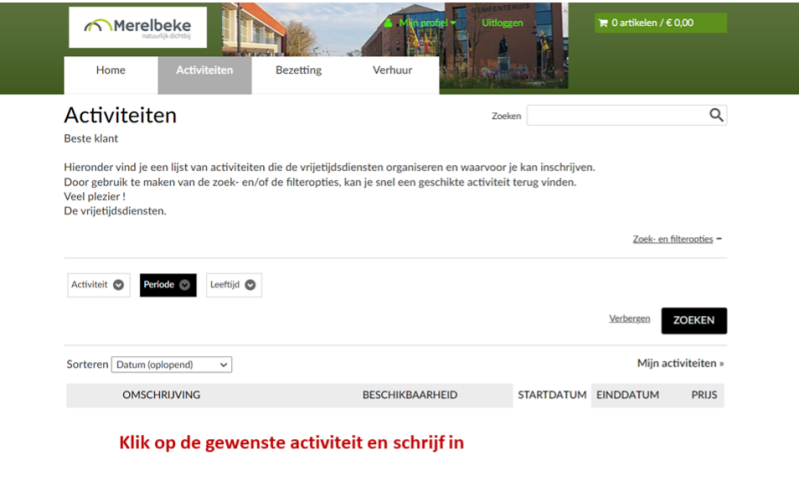799x486 pixels.
Task: Expand the Leeftijd filter dropdown
Action: pyautogui.click(x=233, y=285)
